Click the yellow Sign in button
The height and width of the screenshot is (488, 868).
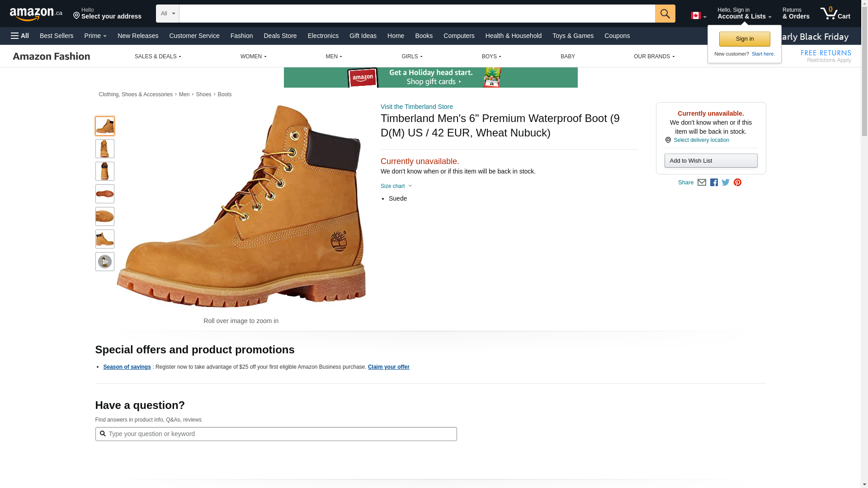pos(744,39)
